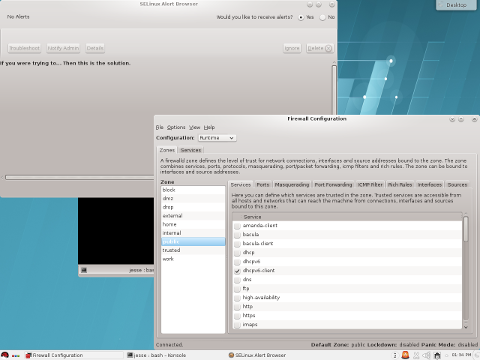The width and height of the screenshot is (480, 360).
Task: Open the View menu
Action: coord(195,127)
